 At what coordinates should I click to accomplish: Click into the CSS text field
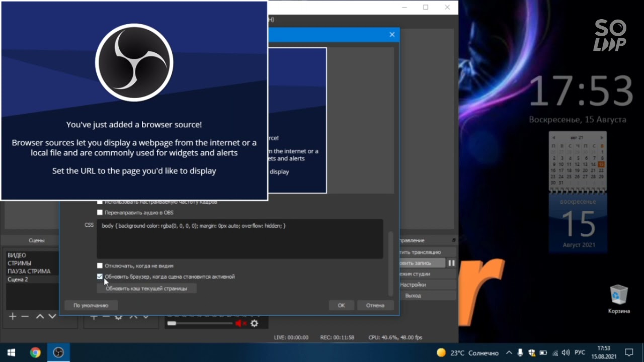[x=239, y=239]
